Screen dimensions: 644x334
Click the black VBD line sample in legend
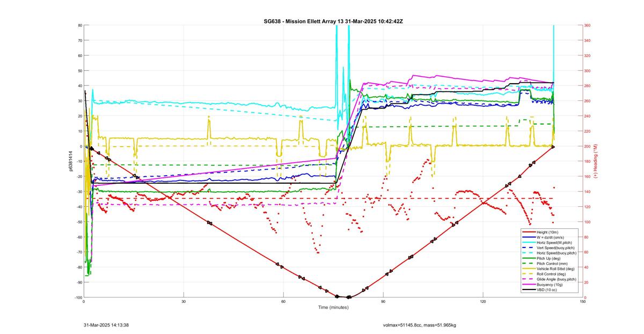tap(529, 290)
